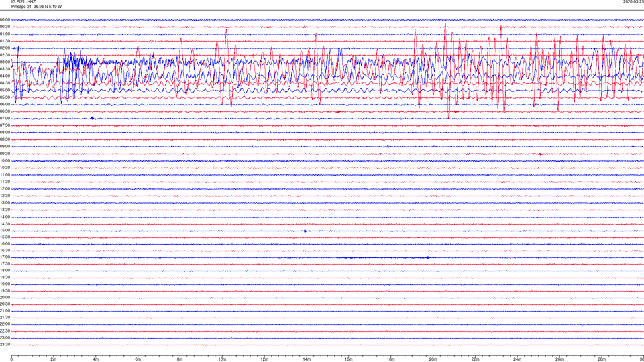Click the 16m tick label on the time axis
644x362 pixels.
(x=349, y=359)
